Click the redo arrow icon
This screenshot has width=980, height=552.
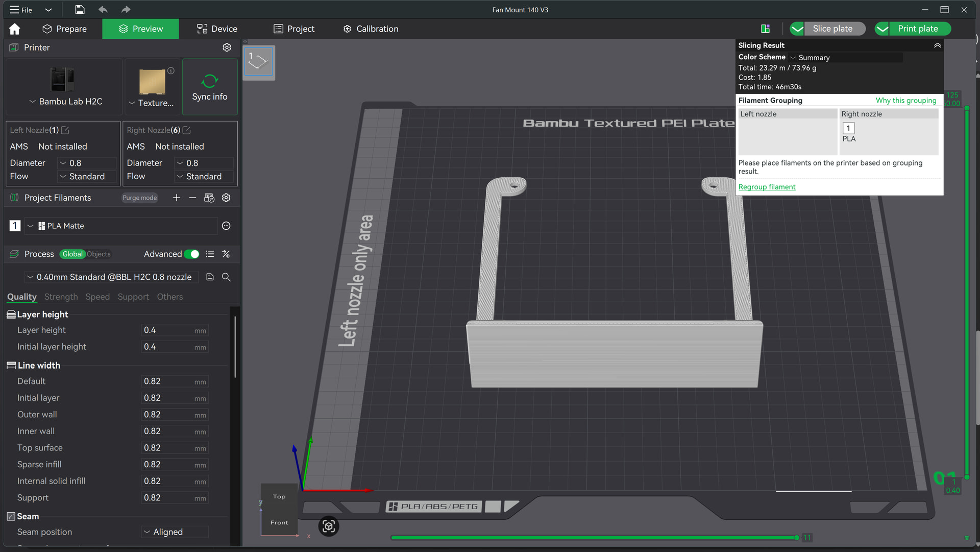click(126, 10)
